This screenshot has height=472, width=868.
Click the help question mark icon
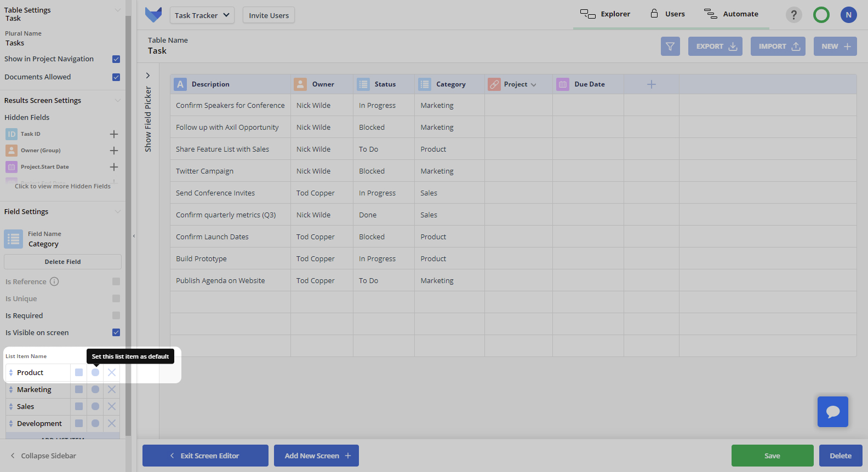tap(793, 15)
